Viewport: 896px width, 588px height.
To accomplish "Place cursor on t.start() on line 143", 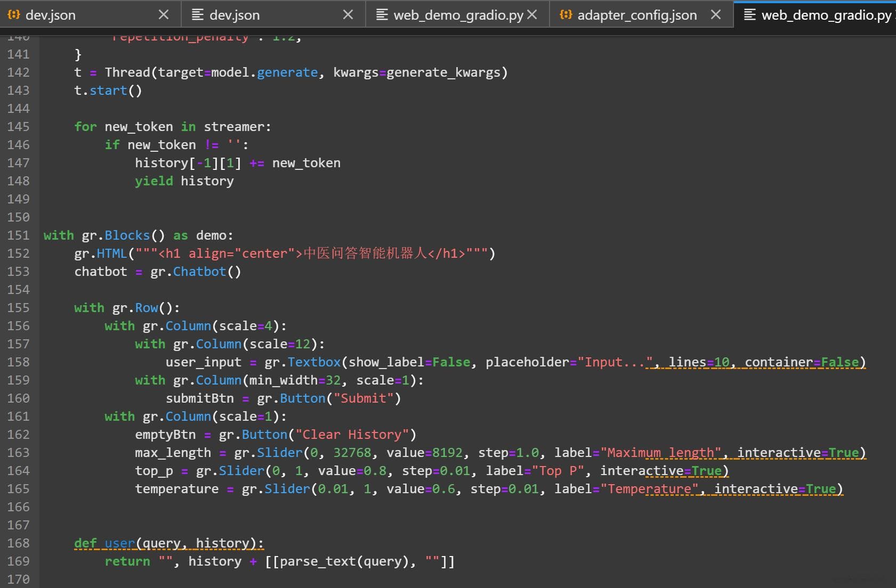I will tap(108, 91).
